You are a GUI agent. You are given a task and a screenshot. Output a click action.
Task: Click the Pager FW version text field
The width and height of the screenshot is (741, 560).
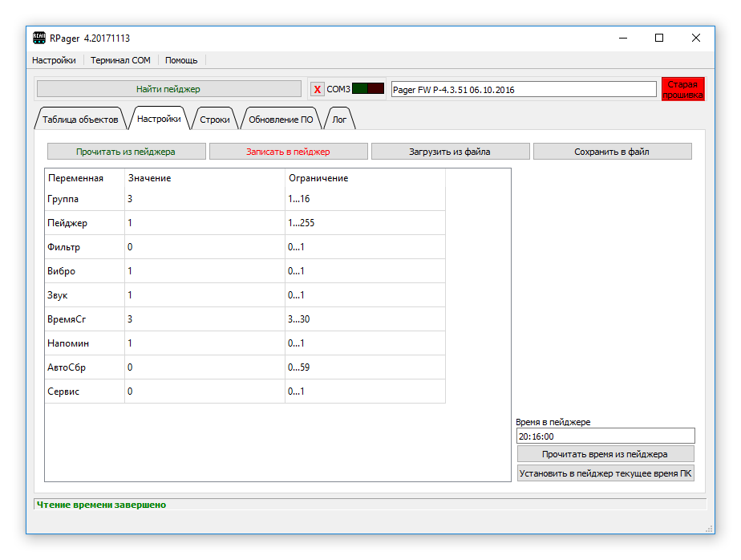[x=523, y=90]
